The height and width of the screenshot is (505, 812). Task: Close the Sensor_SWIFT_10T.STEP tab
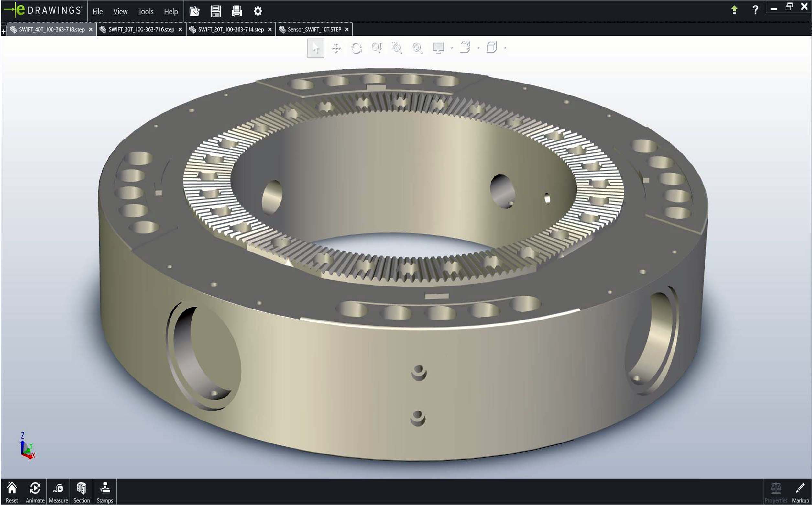coord(347,30)
